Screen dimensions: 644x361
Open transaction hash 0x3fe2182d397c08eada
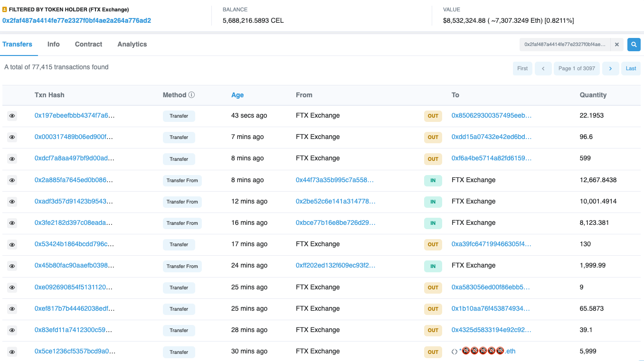[74, 222]
